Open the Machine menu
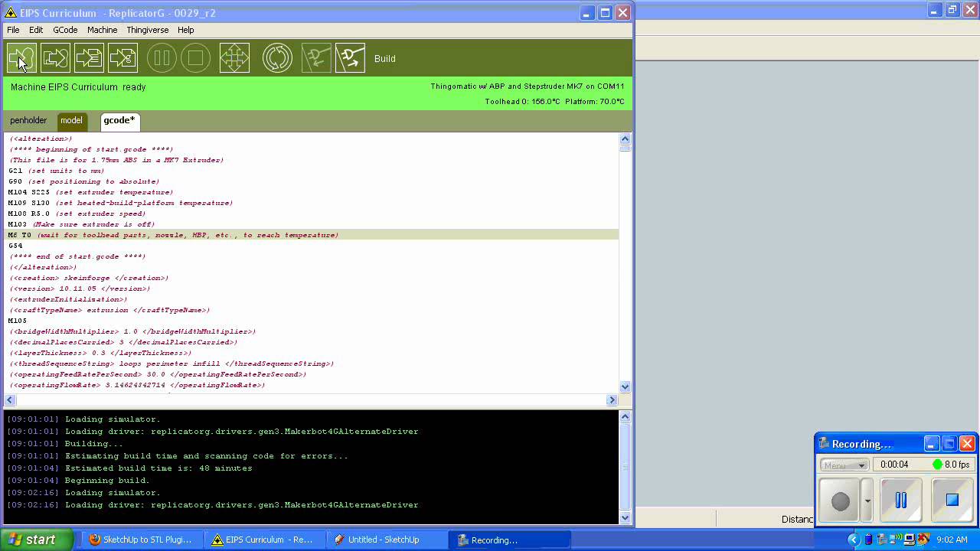 [102, 30]
